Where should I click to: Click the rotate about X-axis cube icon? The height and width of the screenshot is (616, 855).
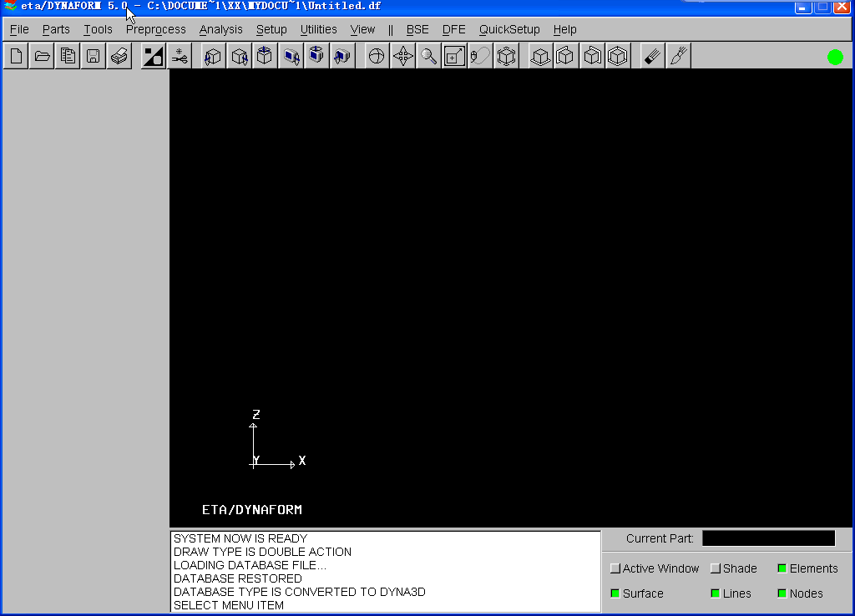point(213,56)
